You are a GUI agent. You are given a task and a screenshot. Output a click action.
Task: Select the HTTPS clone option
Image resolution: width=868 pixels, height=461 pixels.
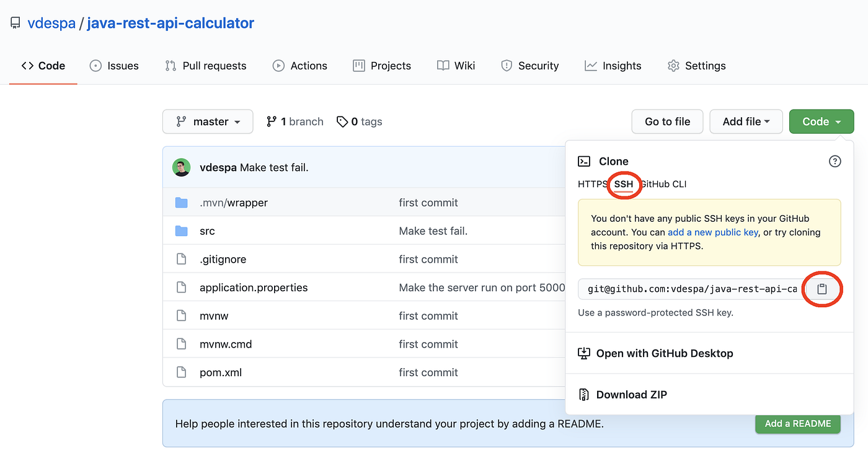pyautogui.click(x=592, y=184)
